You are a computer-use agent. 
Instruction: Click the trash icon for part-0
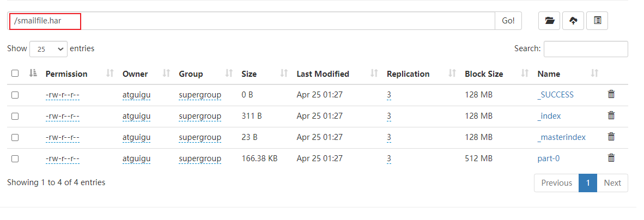611,158
